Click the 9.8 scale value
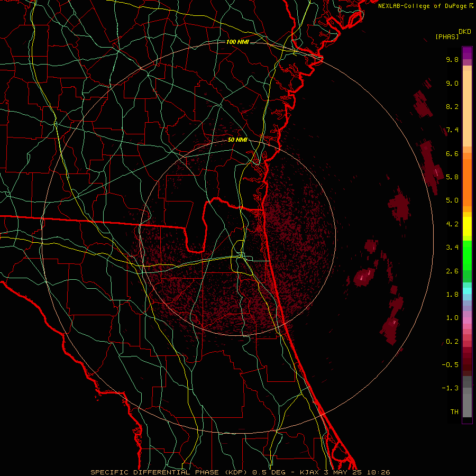The width and height of the screenshot is (476, 476). pos(452,59)
